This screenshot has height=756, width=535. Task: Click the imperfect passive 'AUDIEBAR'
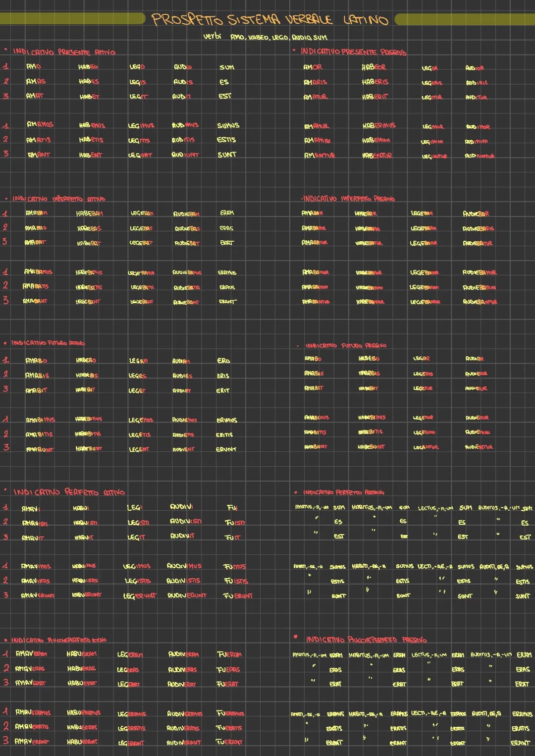pyautogui.click(x=476, y=214)
